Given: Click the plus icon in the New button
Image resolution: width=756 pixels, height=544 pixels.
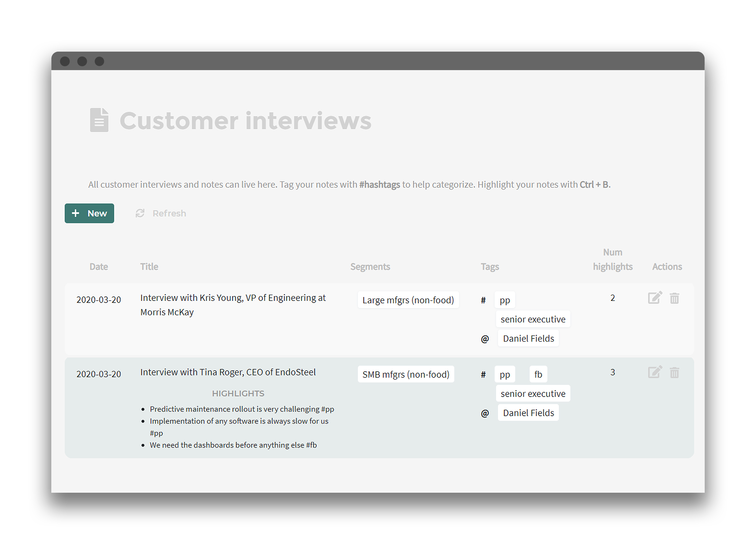Looking at the screenshot, I should [x=76, y=213].
